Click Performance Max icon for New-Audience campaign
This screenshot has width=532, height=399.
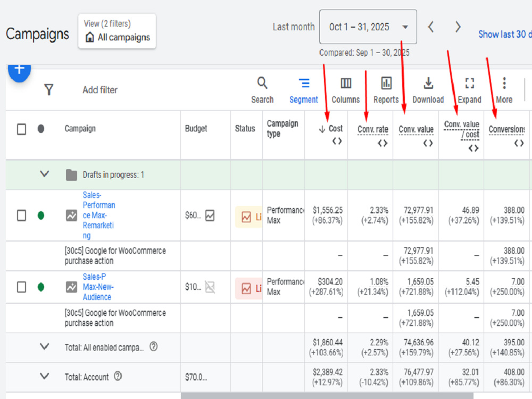point(71,287)
